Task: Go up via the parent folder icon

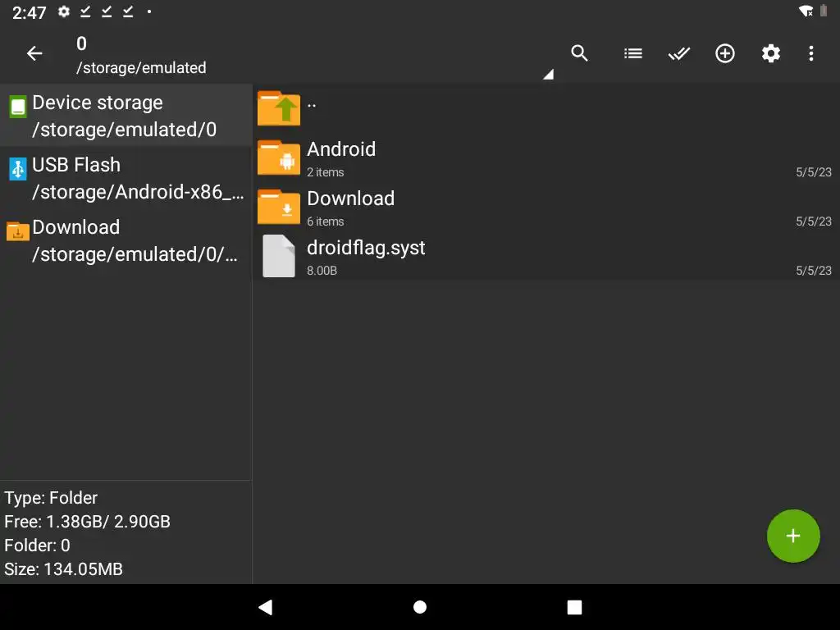Action: pos(279,107)
